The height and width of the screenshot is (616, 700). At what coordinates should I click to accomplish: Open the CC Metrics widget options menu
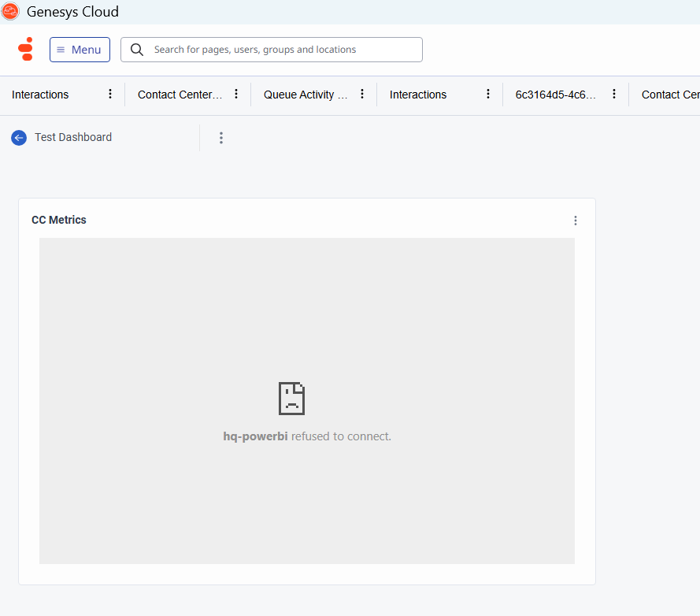click(x=576, y=221)
